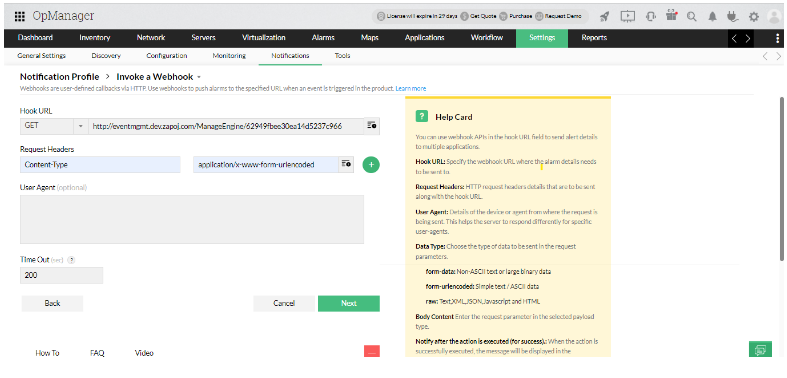Viewport: 787px width, 378px height.
Task: Click the Cancel button
Action: pos(284,303)
